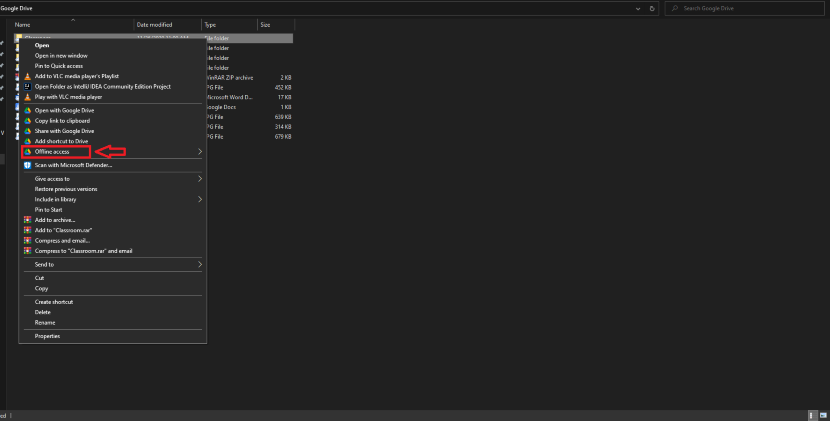This screenshot has height=421, width=830.
Task: Click the 17 KB size cell
Action: [x=285, y=97]
